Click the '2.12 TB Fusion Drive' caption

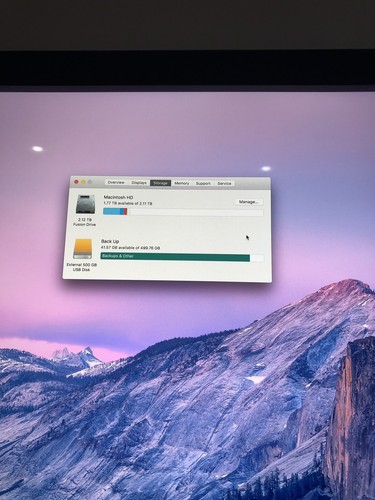pyautogui.click(x=84, y=222)
